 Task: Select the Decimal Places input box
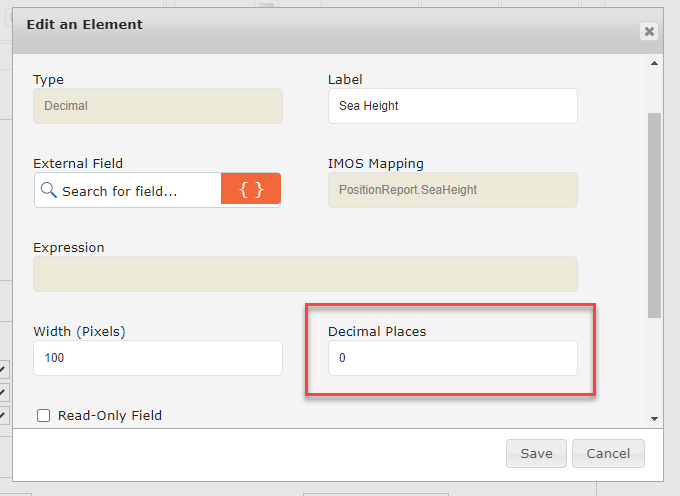click(452, 358)
